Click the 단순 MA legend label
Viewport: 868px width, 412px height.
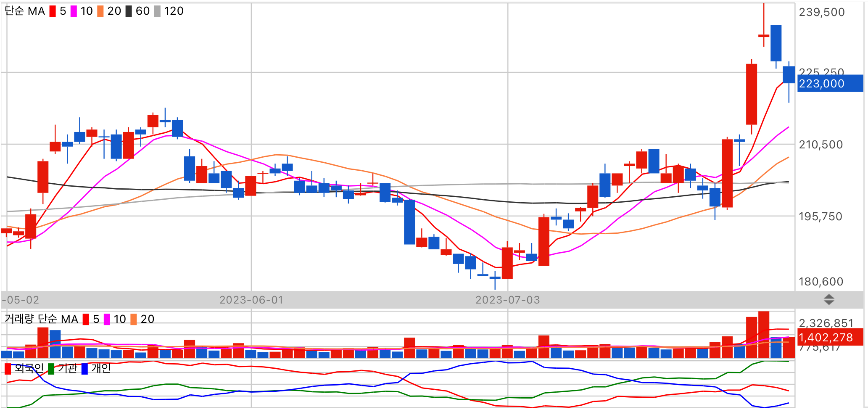point(25,11)
